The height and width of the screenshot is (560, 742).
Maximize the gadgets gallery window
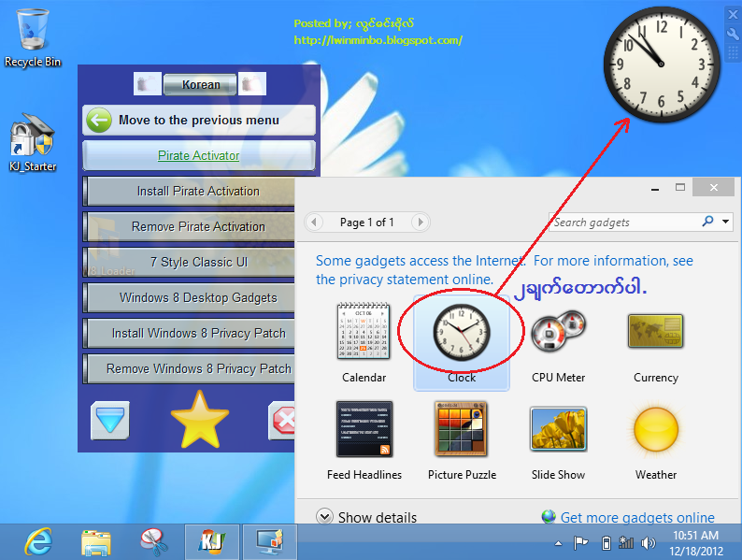[x=680, y=187]
